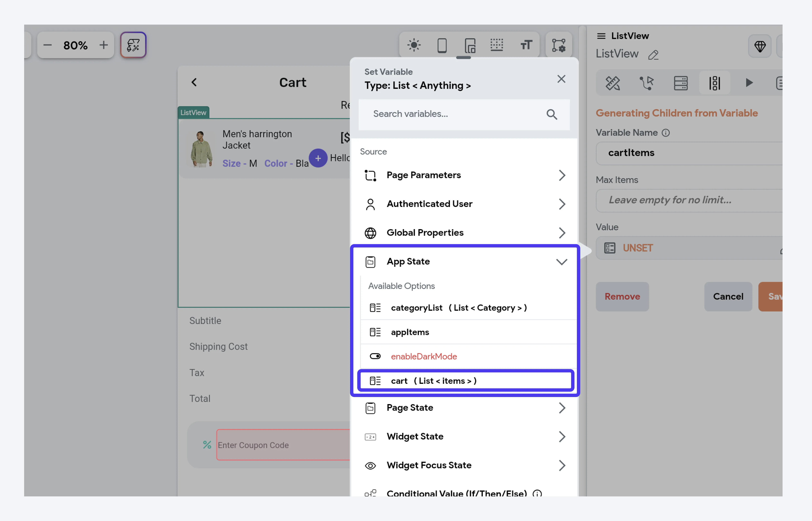Open the AI design wand tool
Image resolution: width=812 pixels, height=521 pixels.
point(133,45)
